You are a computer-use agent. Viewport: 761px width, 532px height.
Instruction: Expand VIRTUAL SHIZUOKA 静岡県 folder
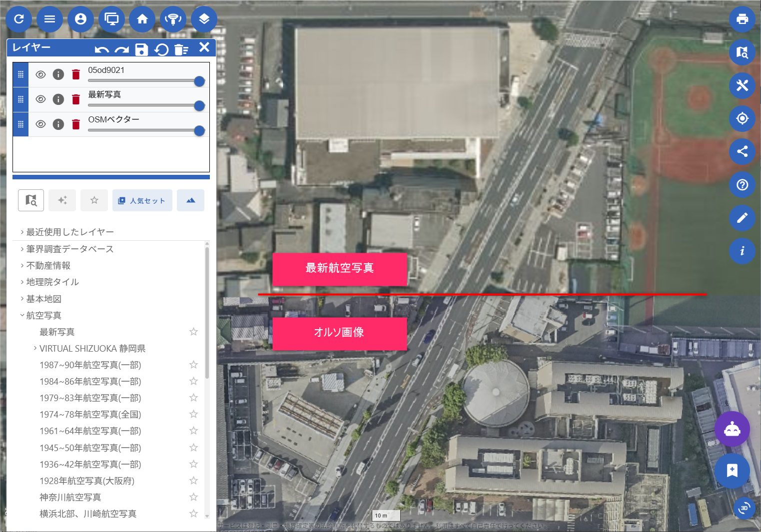(x=92, y=348)
